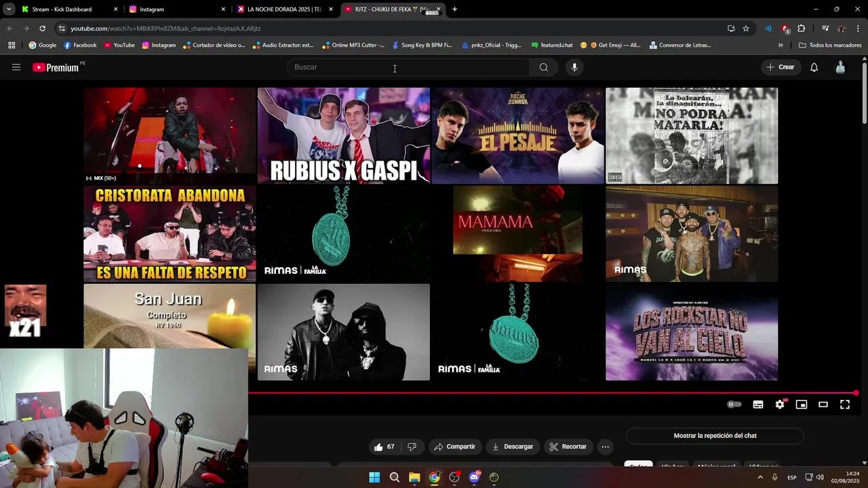Open the YouTube notifications bell
868x488 pixels.
[814, 67]
